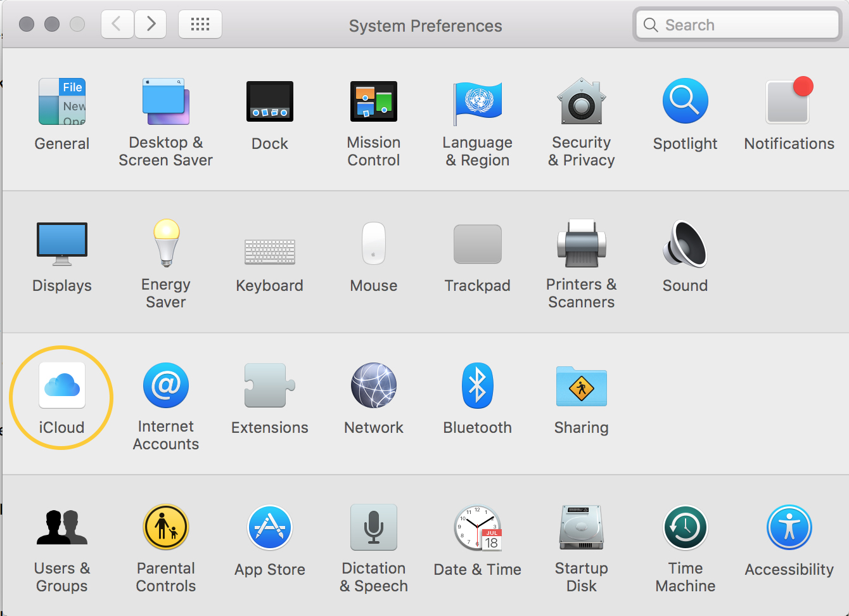Click the Search field in the toolbar
849x616 pixels.
pyautogui.click(x=737, y=25)
